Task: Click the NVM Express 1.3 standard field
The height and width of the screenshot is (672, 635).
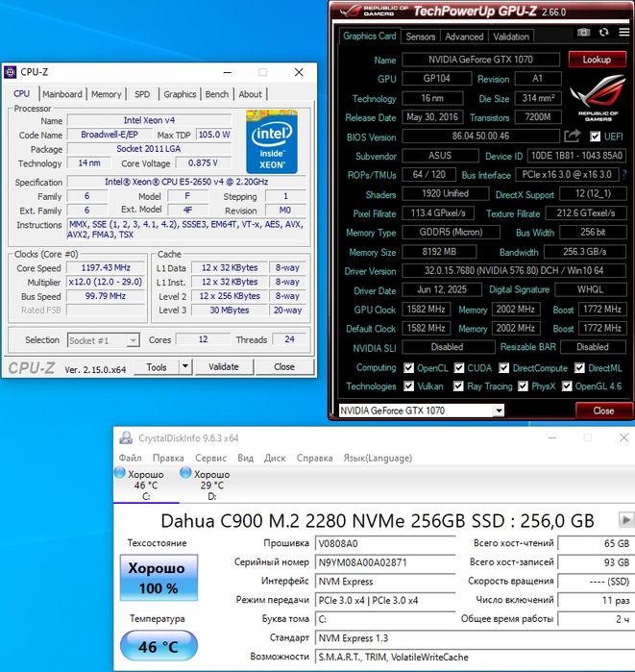Action: pyautogui.click(x=474, y=637)
